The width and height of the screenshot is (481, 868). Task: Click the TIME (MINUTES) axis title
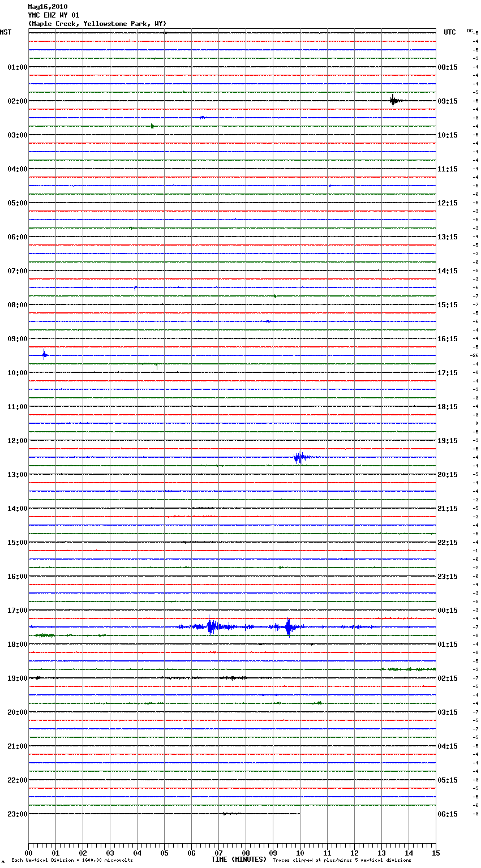tap(239, 860)
